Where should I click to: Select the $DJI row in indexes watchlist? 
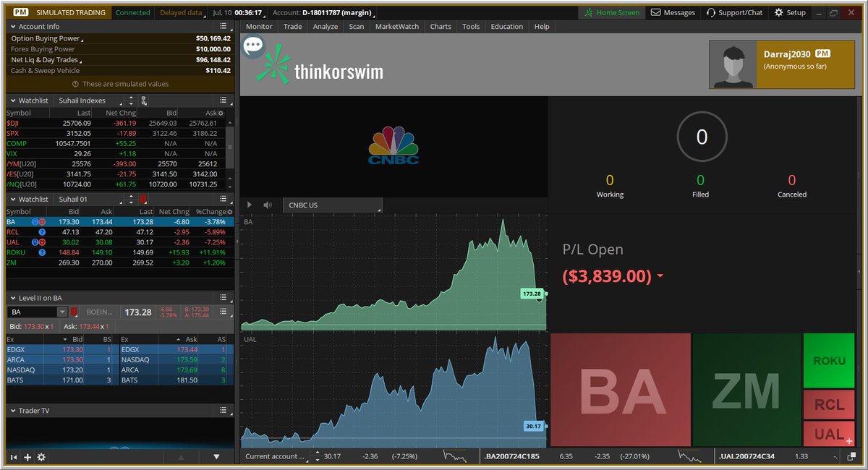116,124
